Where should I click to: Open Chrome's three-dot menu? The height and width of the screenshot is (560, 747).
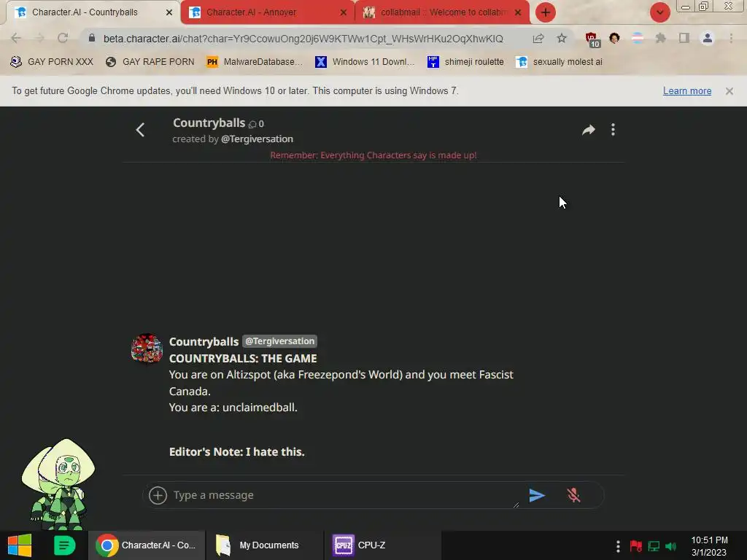coord(731,38)
